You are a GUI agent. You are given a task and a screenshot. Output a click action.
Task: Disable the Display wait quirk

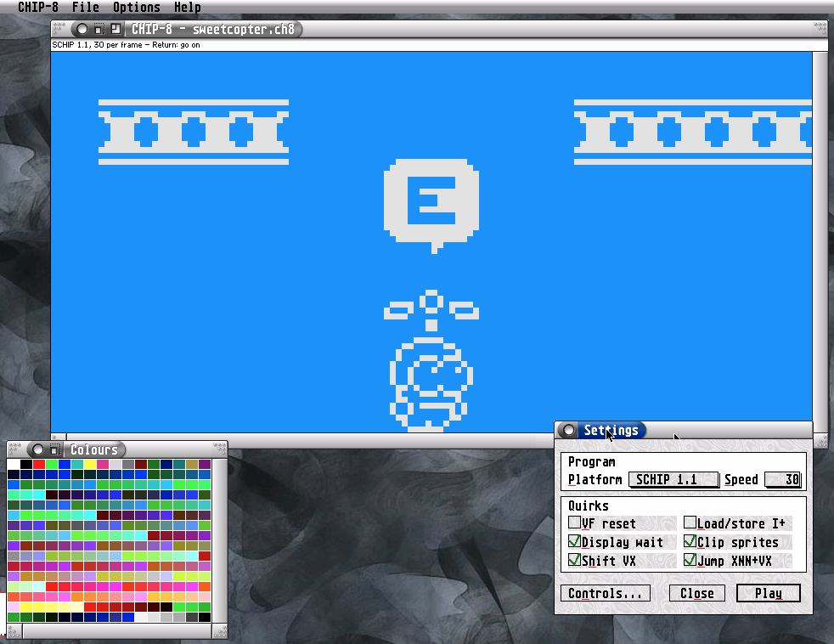click(574, 541)
